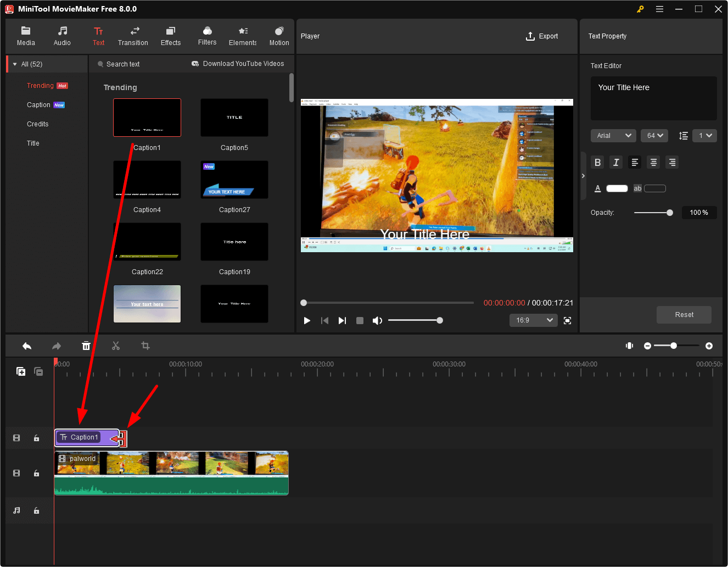This screenshot has height=567, width=728.
Task: Click the Split scissors icon
Action: (116, 346)
